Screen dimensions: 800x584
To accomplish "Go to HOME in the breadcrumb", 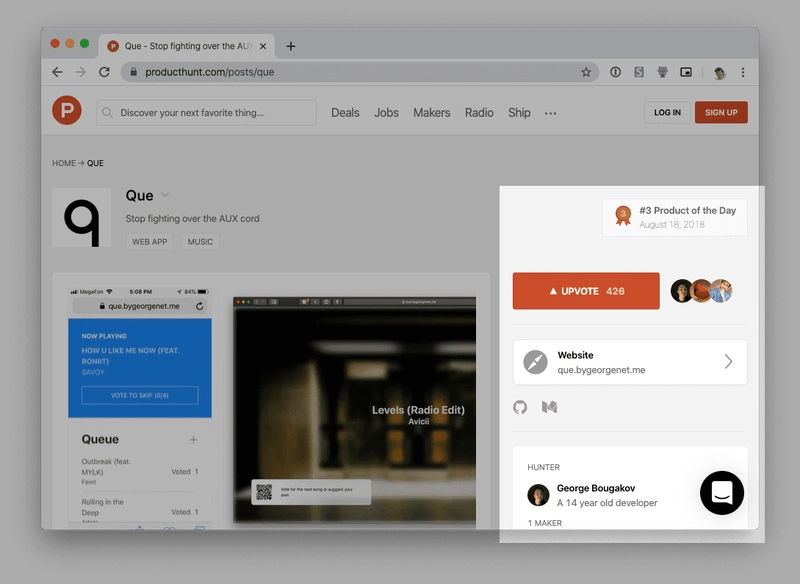I will [x=64, y=163].
